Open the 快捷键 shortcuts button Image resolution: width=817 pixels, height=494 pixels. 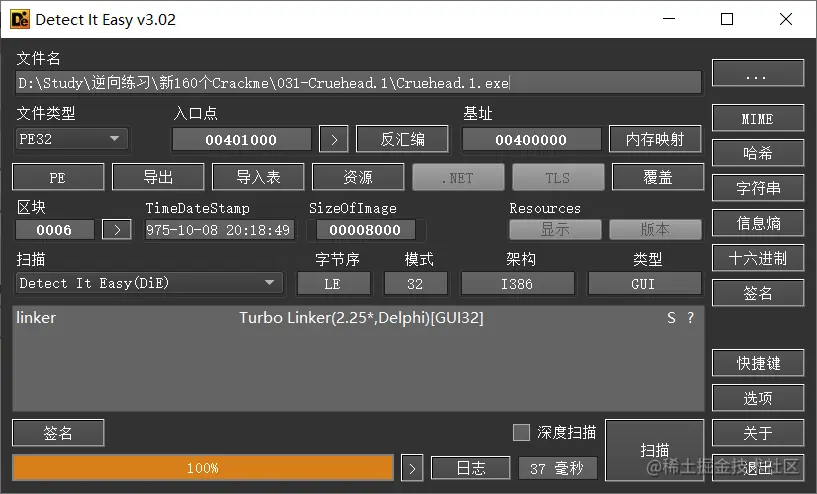(758, 363)
